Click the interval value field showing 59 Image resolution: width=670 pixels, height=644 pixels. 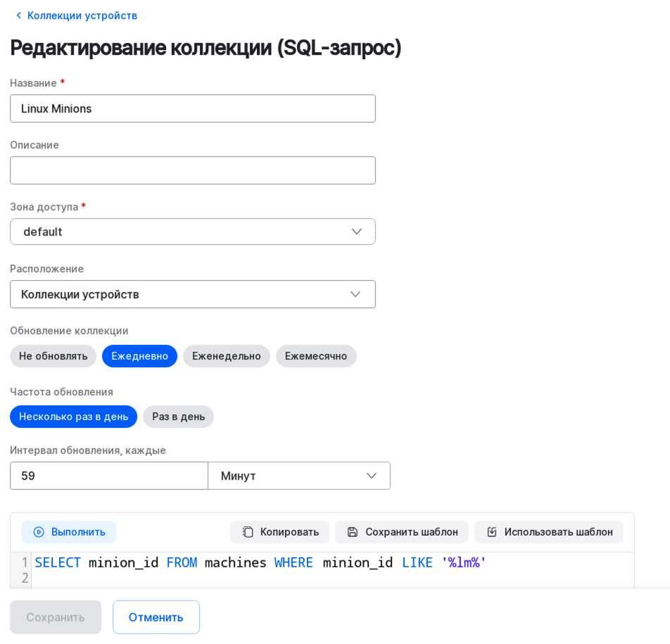108,476
